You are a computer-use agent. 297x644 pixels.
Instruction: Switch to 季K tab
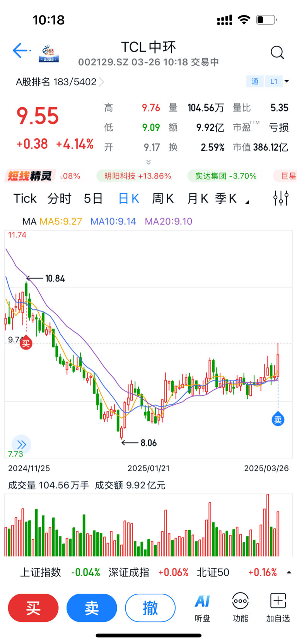pos(226,199)
